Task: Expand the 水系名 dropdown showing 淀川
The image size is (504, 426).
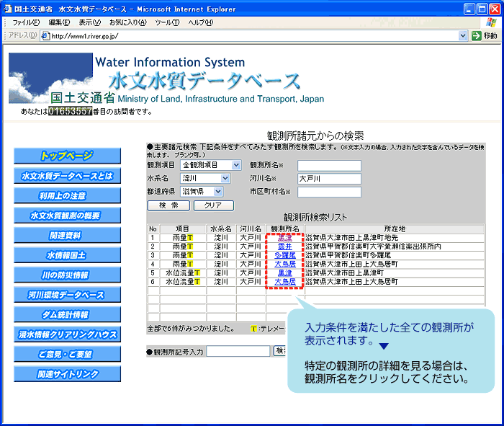Action: pos(204,178)
